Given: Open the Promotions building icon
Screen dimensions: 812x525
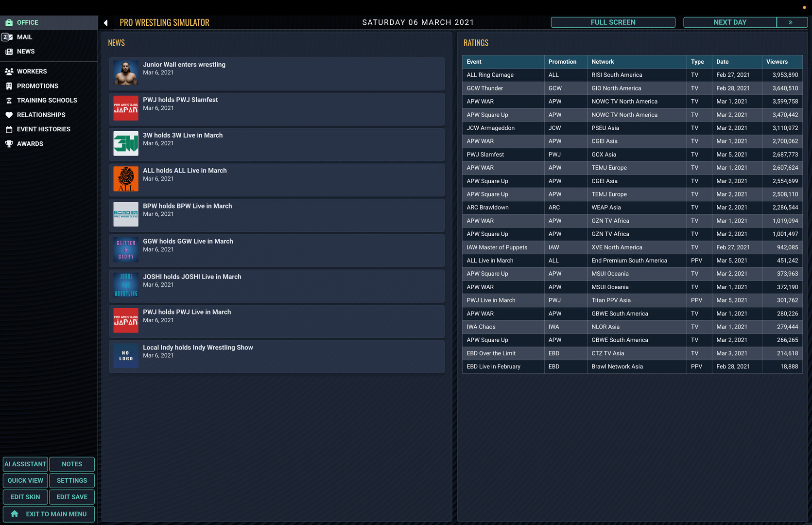Looking at the screenshot, I should coord(9,86).
